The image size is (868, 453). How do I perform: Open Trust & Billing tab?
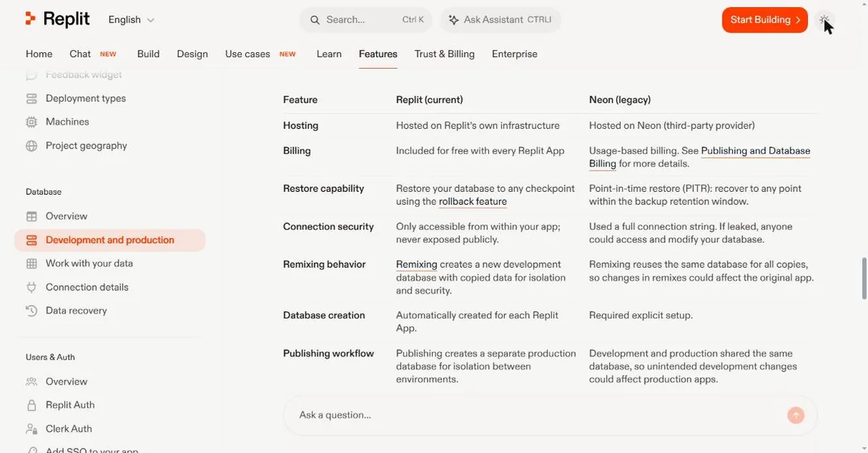pos(445,54)
